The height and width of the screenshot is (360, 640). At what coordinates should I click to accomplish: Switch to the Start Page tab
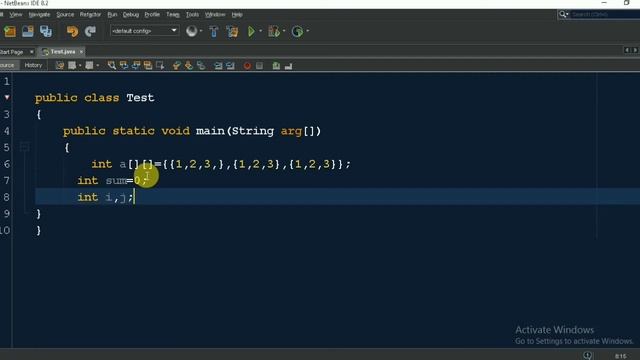(11, 52)
